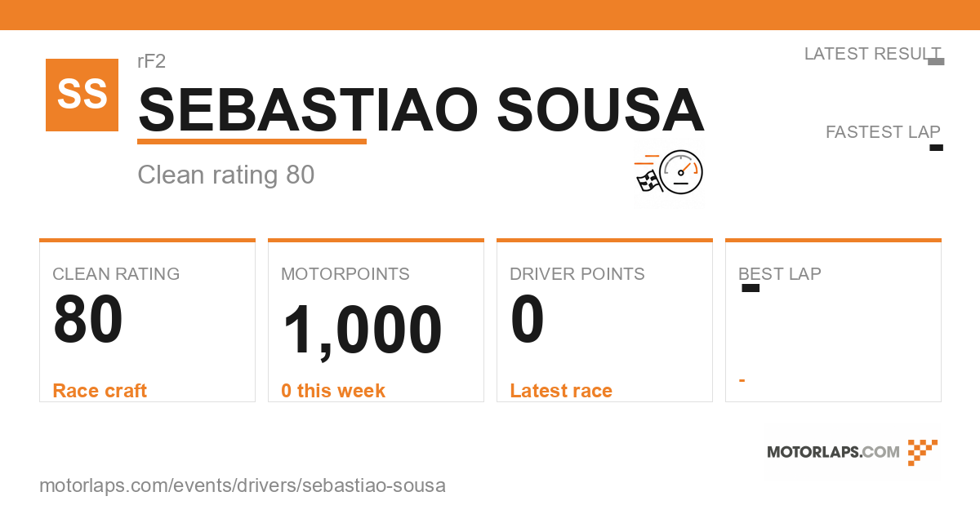Image resolution: width=980 pixels, height=514 pixels.
Task: Open the MOTORLAPS.COM logo text
Action: [833, 452]
